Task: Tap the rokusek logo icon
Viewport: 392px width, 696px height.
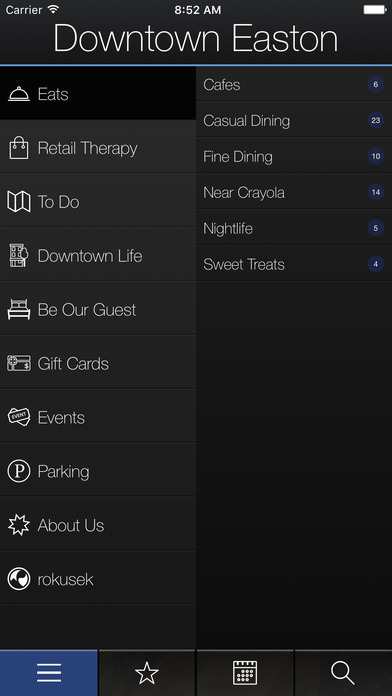Action: [x=19, y=579]
